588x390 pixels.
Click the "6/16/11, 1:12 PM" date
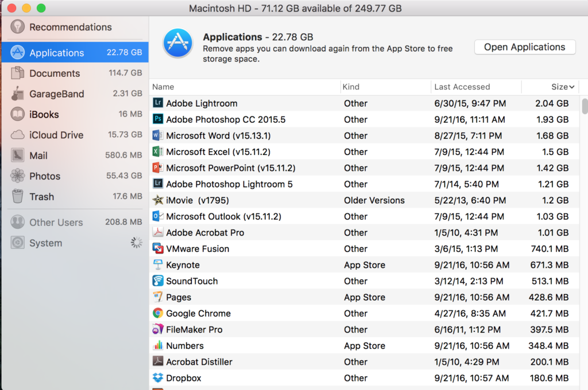pos(467,329)
